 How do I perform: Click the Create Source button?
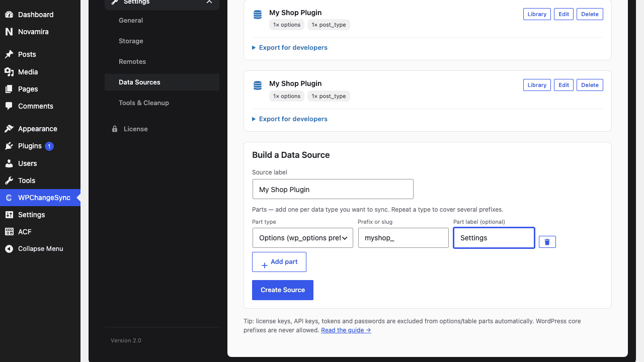(x=283, y=290)
